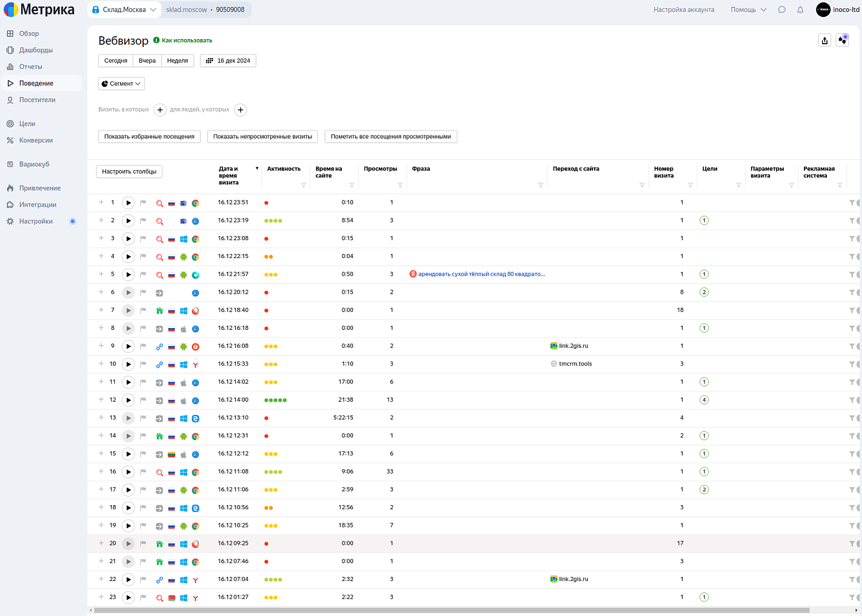The image size is (862, 616).
Task: Filter the Переход с сайта column
Action: click(642, 185)
